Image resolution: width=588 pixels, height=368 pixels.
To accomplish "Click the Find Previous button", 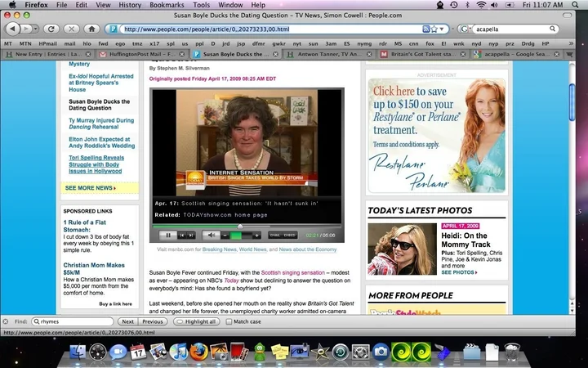I will pyautogui.click(x=153, y=321).
